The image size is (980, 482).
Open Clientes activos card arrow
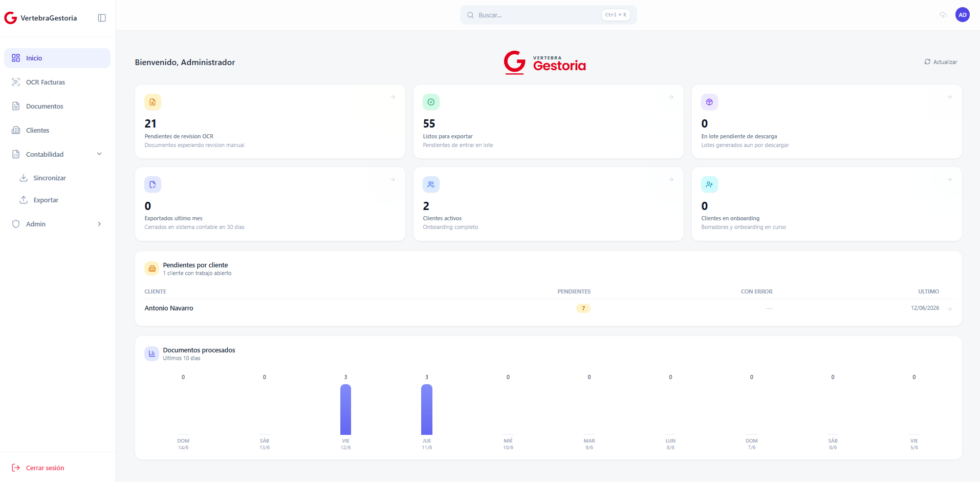click(671, 179)
